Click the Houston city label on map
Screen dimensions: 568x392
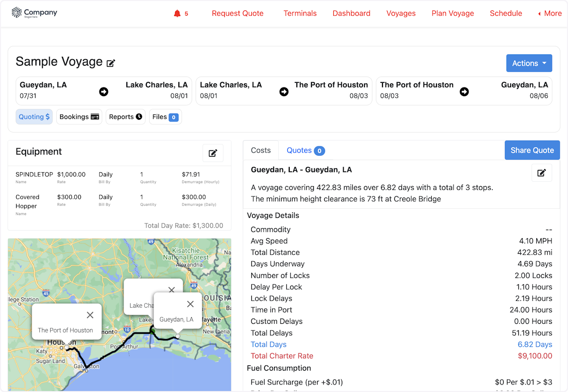(62, 342)
